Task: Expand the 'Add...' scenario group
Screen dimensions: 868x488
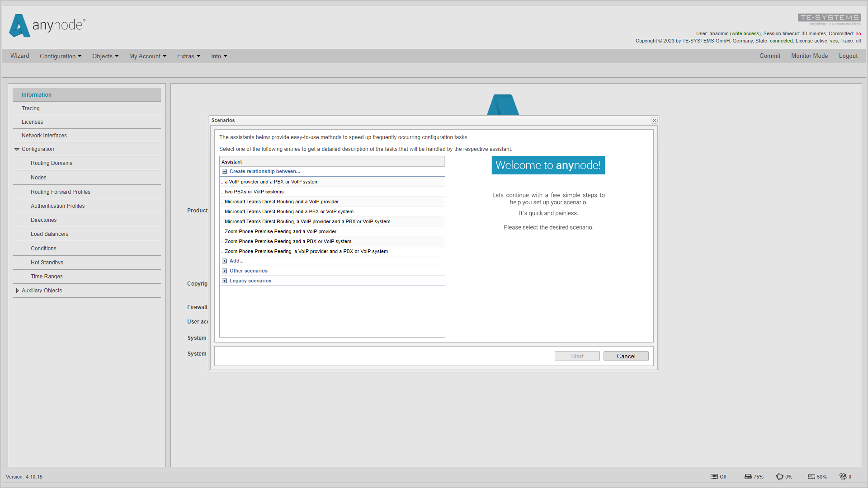Action: click(x=224, y=261)
